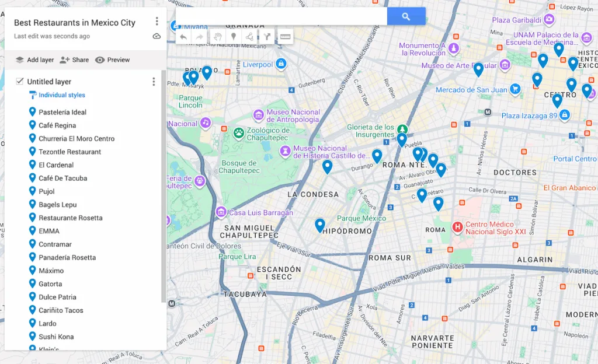
Task: Click the El Gran Abanico label on map
Action: click(569, 188)
